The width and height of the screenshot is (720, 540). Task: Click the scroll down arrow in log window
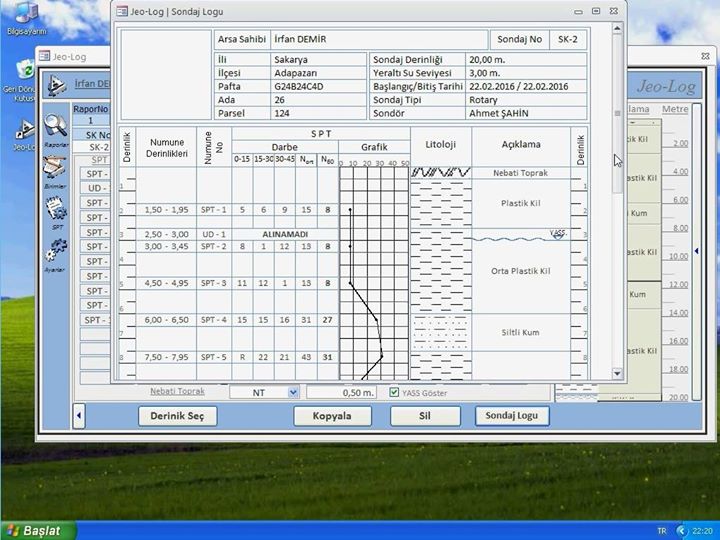pyautogui.click(x=617, y=373)
